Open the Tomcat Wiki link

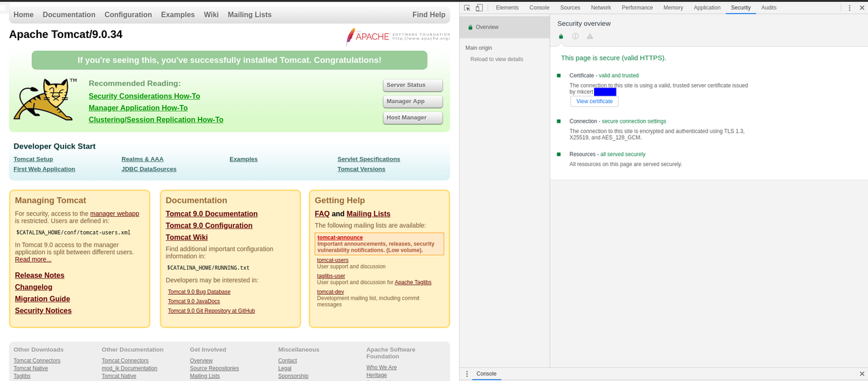186,238
